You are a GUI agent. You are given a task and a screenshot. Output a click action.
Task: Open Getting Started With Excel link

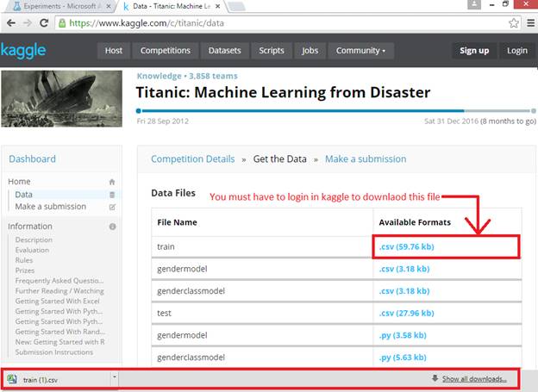[57, 302]
